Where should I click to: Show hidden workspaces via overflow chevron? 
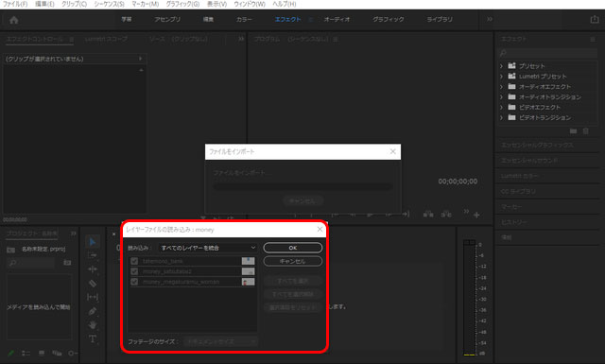pyautogui.click(x=490, y=19)
